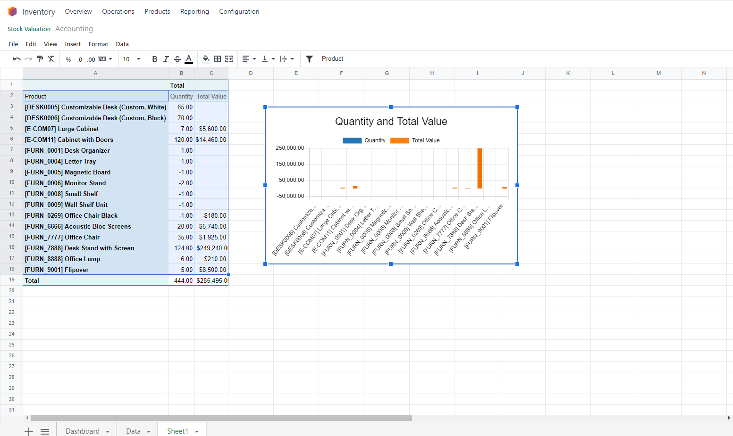Open vertical align dropdown
This screenshot has width=733, height=436.
point(268,59)
